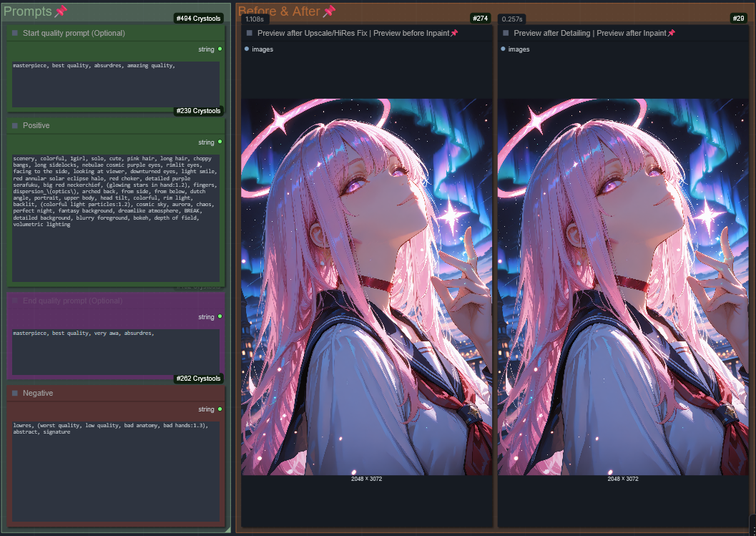The image size is (756, 536).
Task: Toggle collapse on Preview after Detailing node
Action: tap(506, 33)
